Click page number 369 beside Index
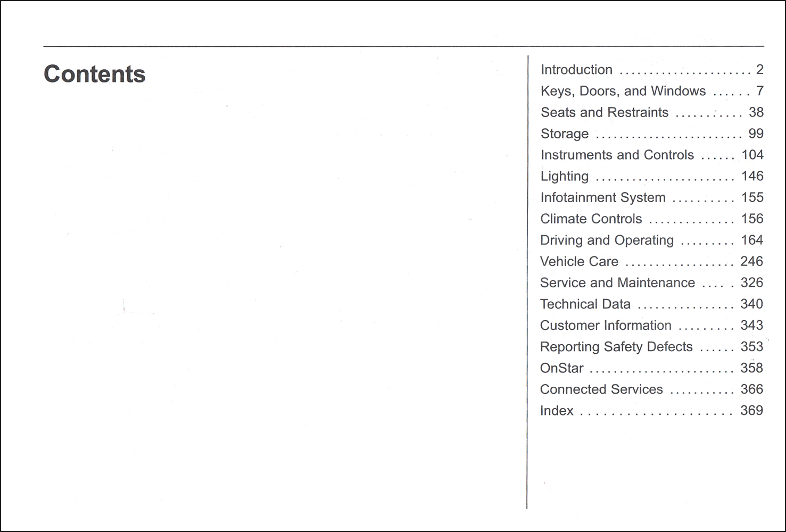786x532 pixels. click(x=751, y=410)
